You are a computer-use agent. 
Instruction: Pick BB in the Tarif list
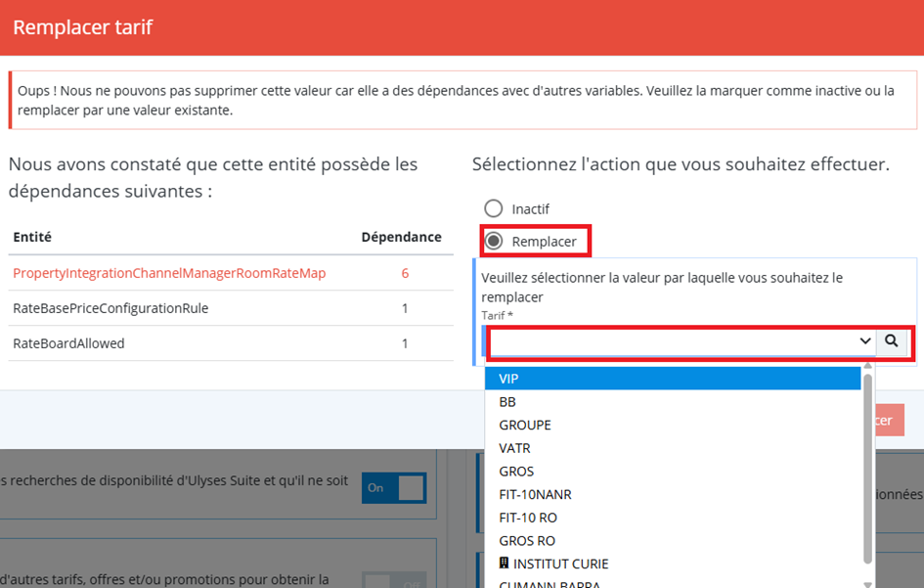click(x=507, y=402)
